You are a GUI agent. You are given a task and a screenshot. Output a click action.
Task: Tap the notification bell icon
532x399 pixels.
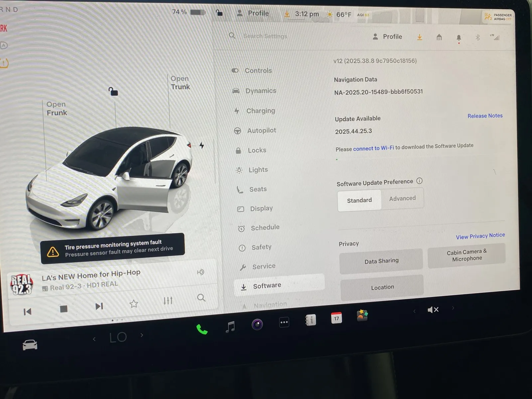point(459,38)
